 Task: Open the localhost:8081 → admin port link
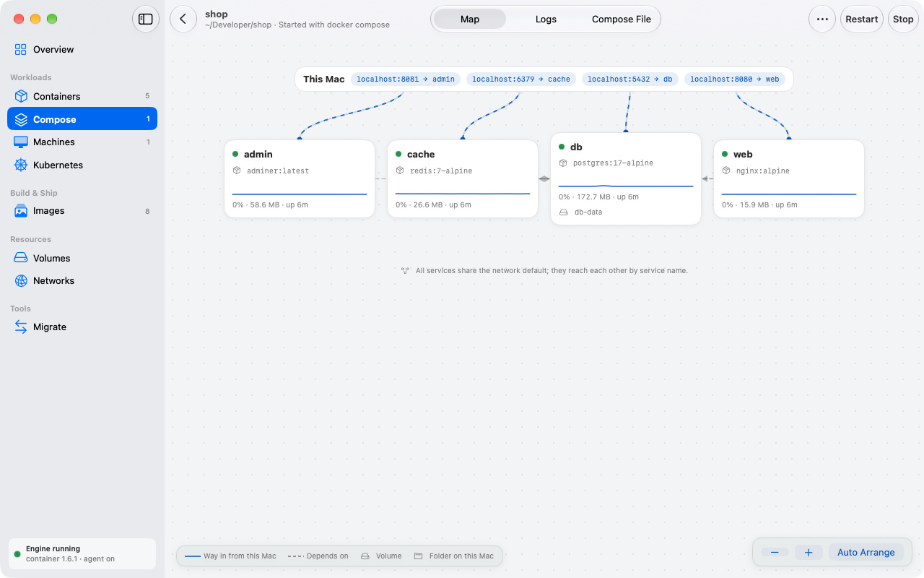406,79
